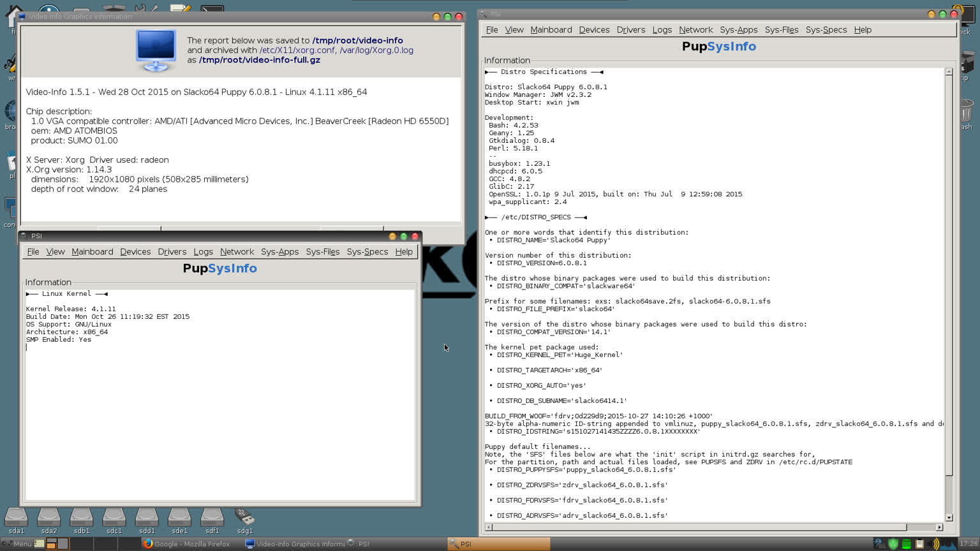Open Sys-Apps menu in Linux Kernel PSI window

tap(279, 252)
